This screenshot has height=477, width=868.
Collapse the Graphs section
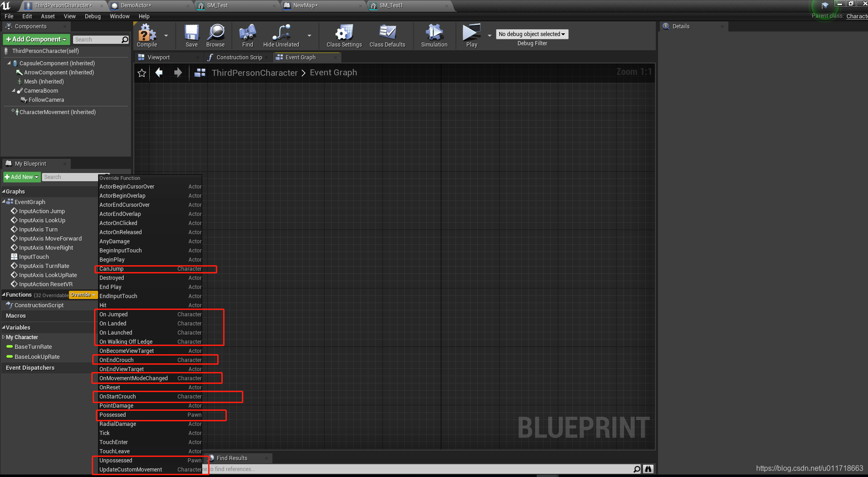3,192
